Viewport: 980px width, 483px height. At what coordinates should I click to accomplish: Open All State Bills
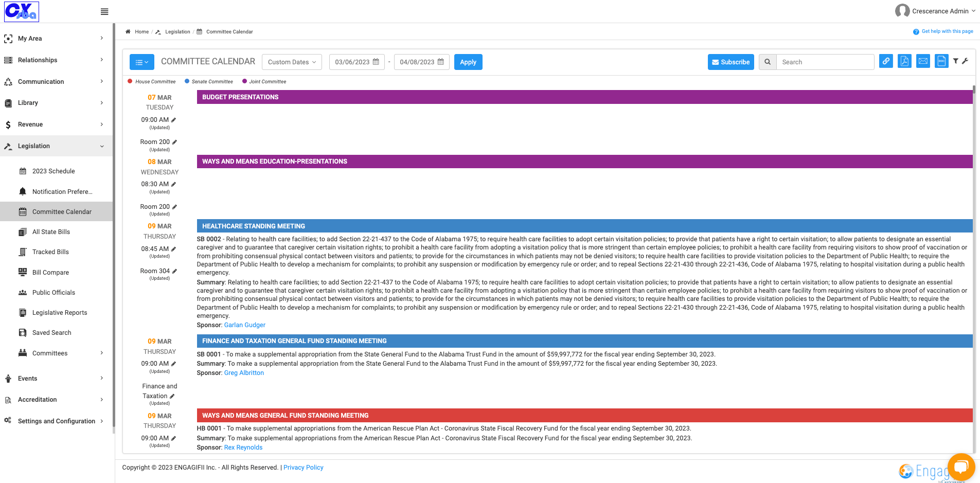(x=51, y=232)
